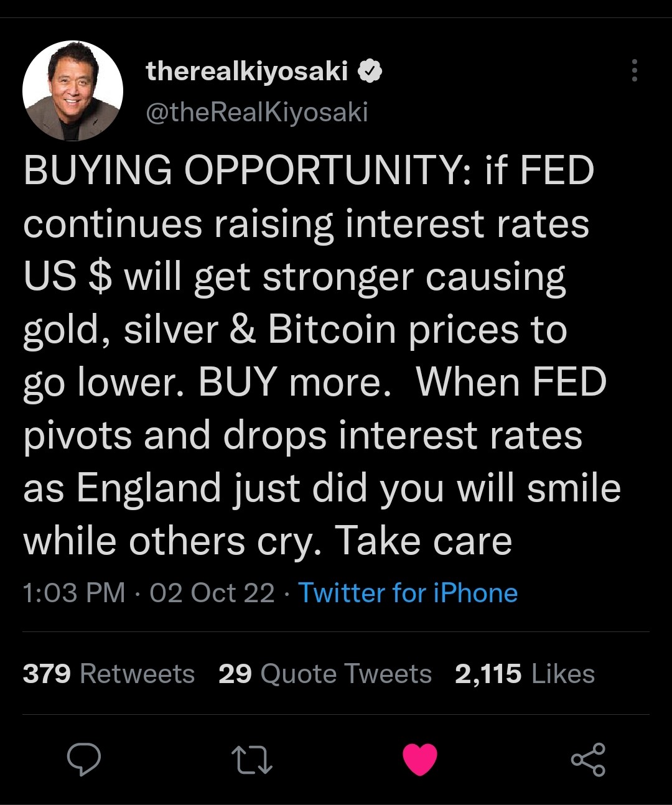
Task: View the 29 Quote Tweets list
Action: point(325,674)
